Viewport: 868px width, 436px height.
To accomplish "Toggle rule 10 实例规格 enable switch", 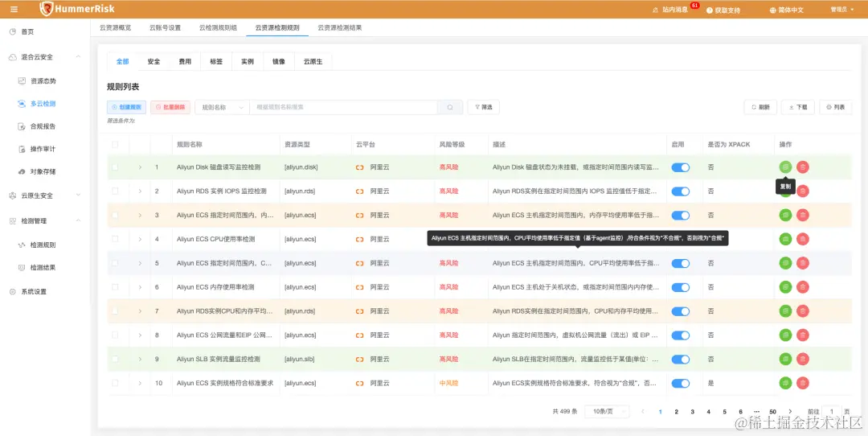I will (x=681, y=384).
